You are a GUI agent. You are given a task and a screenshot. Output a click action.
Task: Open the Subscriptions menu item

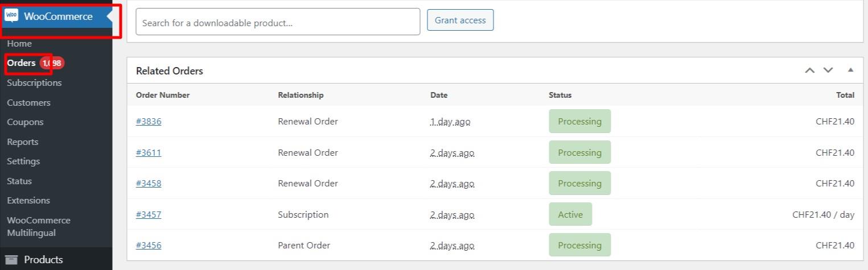pos(34,83)
